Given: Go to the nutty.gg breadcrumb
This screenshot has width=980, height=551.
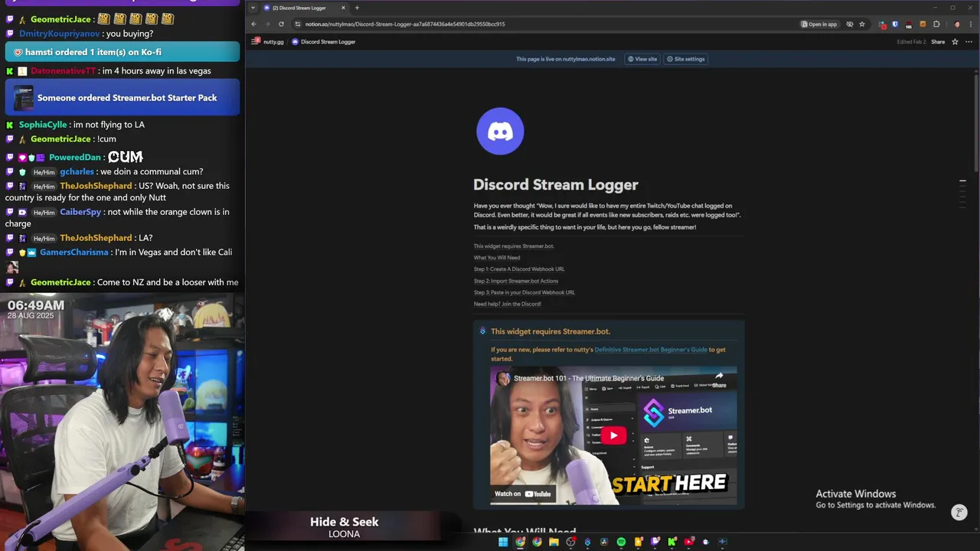Looking at the screenshot, I should coord(273,42).
